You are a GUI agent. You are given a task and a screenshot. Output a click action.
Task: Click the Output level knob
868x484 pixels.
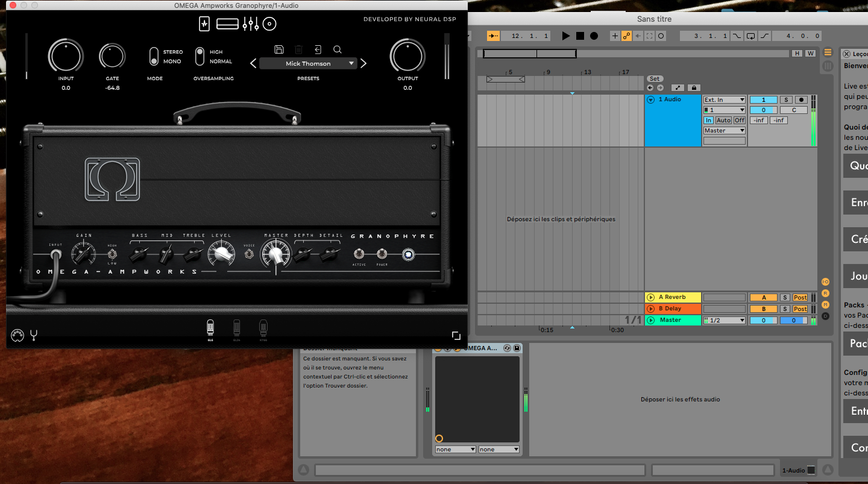(x=407, y=55)
